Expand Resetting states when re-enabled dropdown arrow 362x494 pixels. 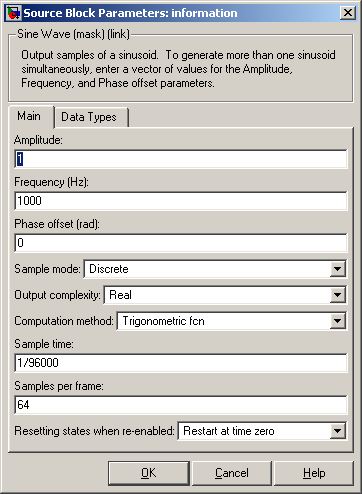(337, 431)
